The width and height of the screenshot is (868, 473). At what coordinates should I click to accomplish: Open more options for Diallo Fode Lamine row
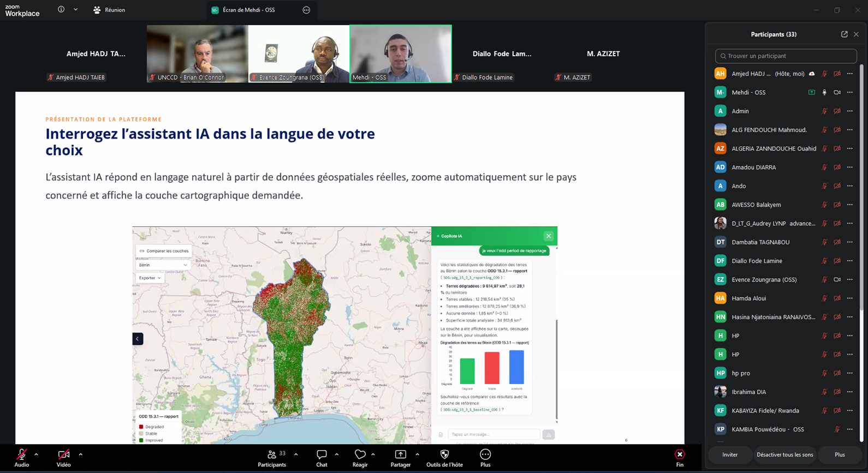coord(850,261)
